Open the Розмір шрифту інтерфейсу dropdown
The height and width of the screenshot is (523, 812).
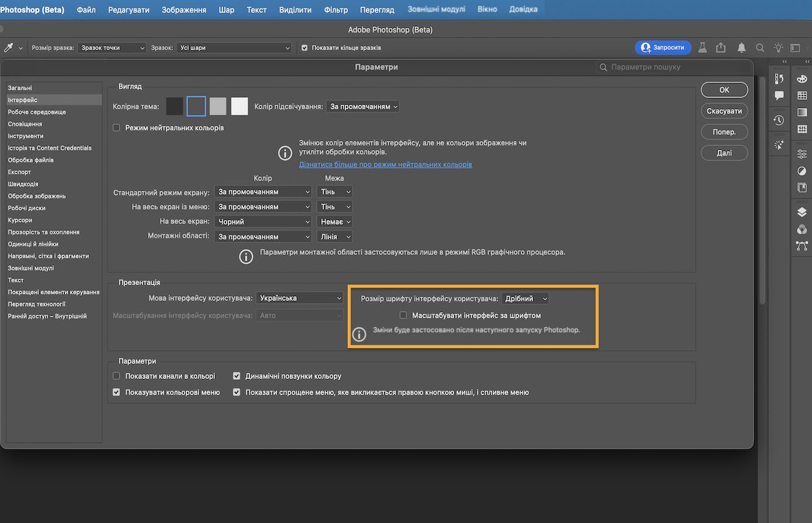point(524,298)
